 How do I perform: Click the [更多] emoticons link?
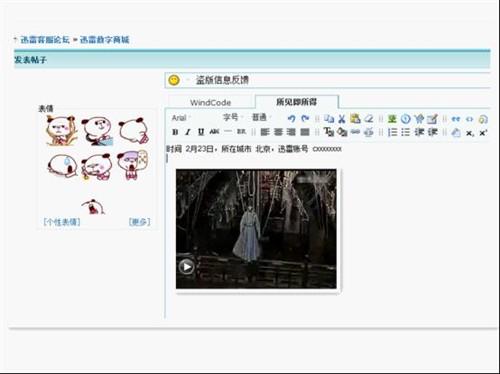[139, 222]
